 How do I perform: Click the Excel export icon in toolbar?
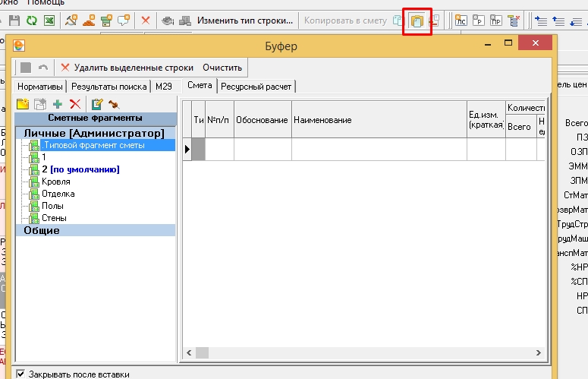[49, 21]
